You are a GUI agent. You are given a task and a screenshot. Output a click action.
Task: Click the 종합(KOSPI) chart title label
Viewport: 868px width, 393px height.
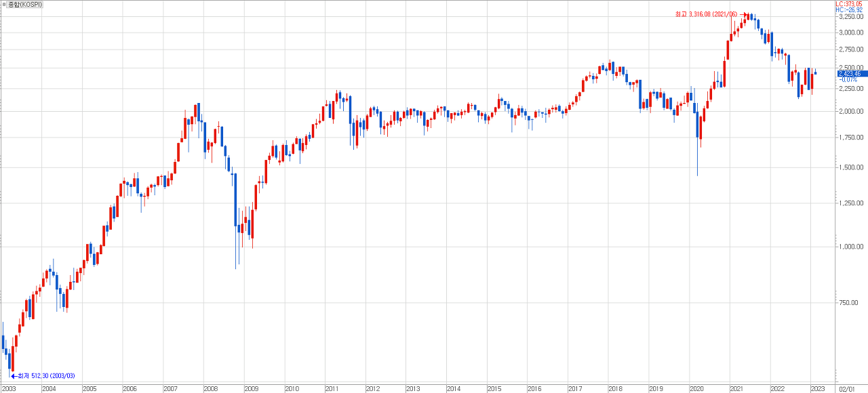click(x=24, y=4)
